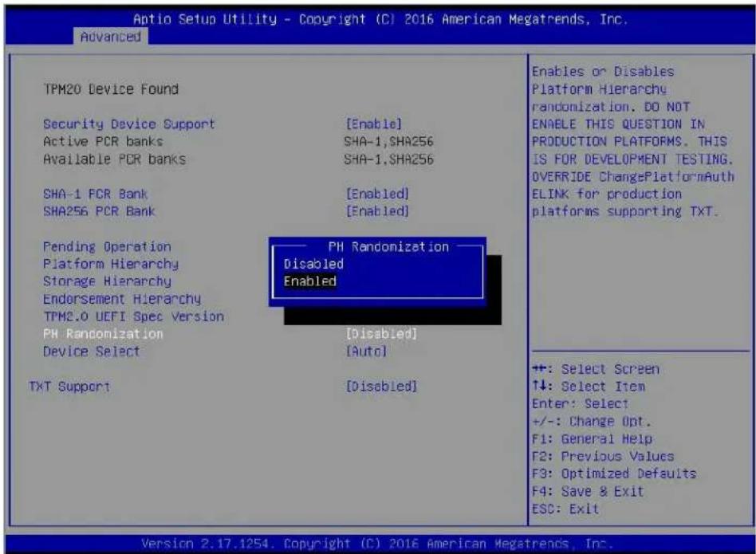Select the SHA-1 PCR Bank option

point(96,194)
